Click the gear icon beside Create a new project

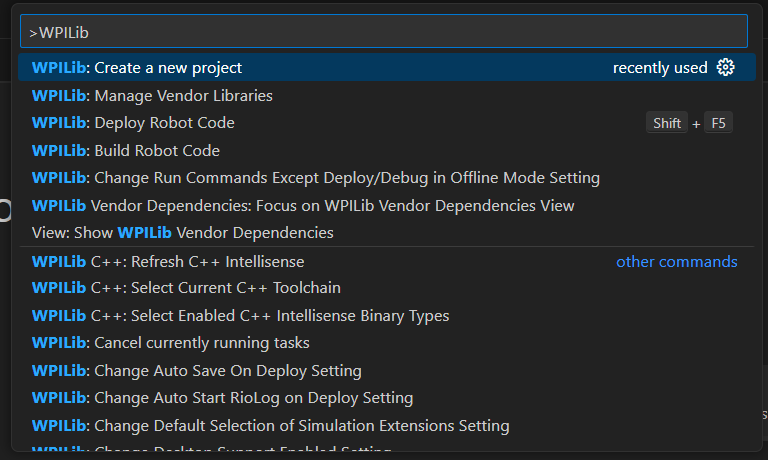tap(726, 68)
